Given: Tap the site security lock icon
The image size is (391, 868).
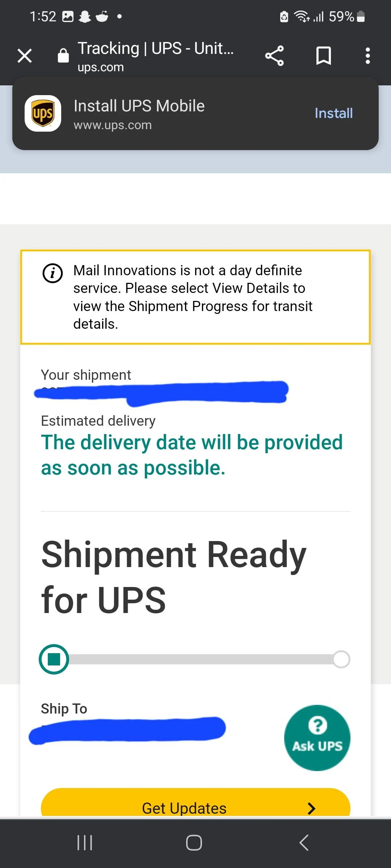Looking at the screenshot, I should click(x=63, y=56).
